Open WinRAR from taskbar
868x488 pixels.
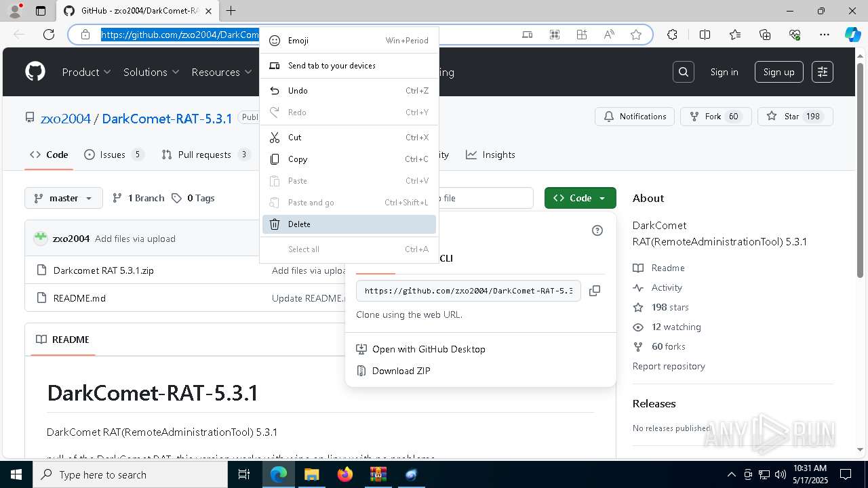(378, 474)
